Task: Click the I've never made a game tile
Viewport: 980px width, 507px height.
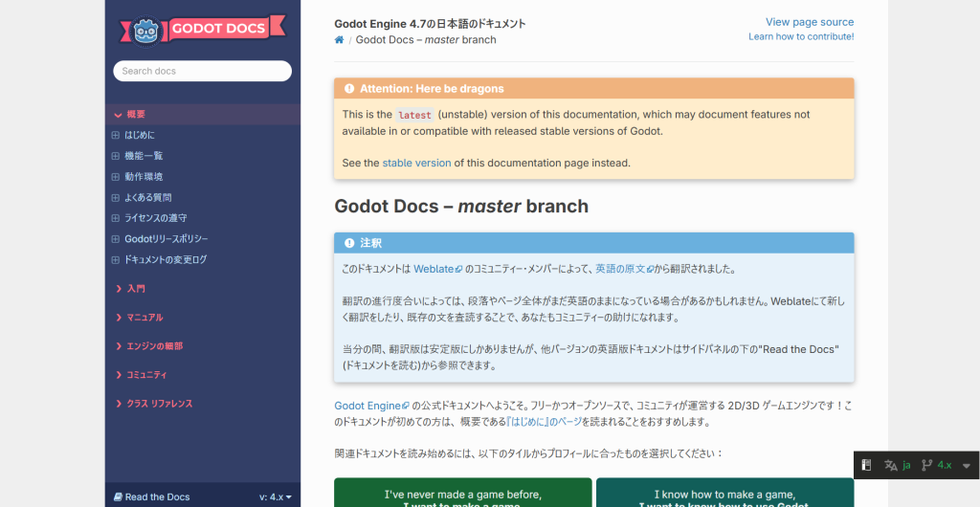Action: [462, 493]
